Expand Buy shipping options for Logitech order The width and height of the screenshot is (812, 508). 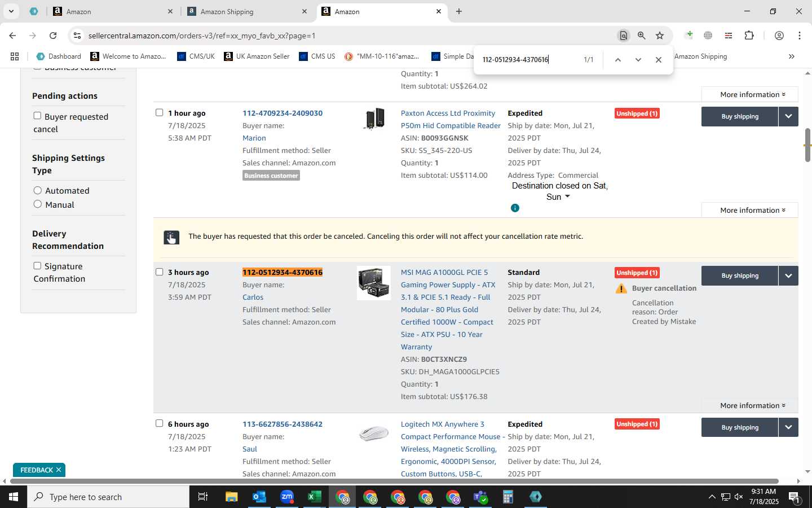(788, 427)
